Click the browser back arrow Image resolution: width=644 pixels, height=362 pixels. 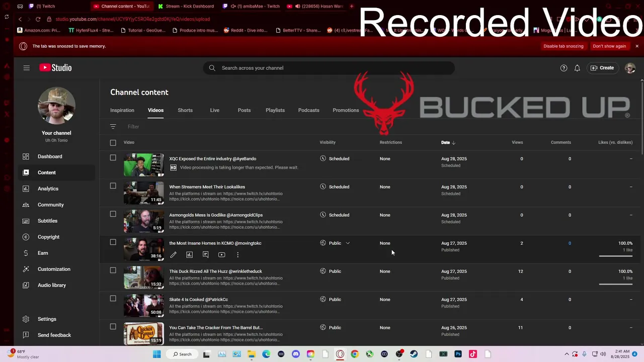click(x=20, y=19)
